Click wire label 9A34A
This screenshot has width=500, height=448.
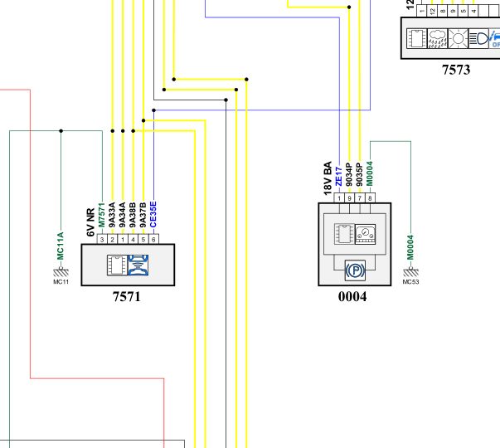point(123,215)
